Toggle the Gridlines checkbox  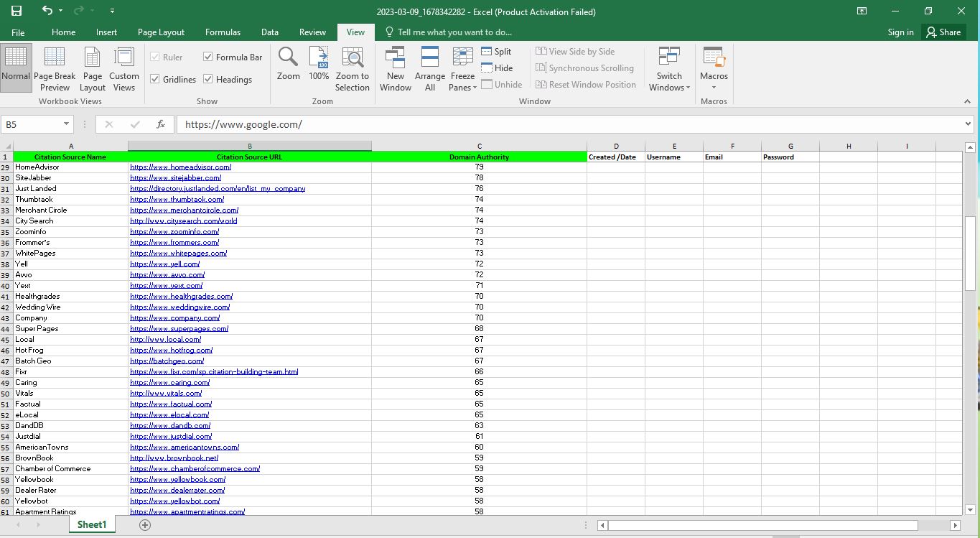click(155, 80)
